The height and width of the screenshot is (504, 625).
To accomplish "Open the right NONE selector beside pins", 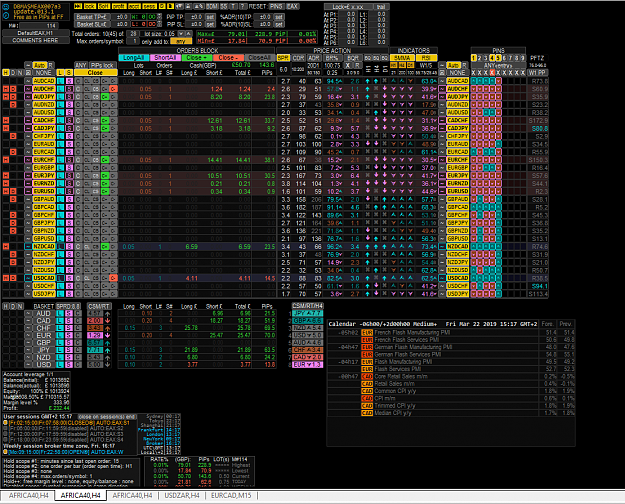I will 457,73.
